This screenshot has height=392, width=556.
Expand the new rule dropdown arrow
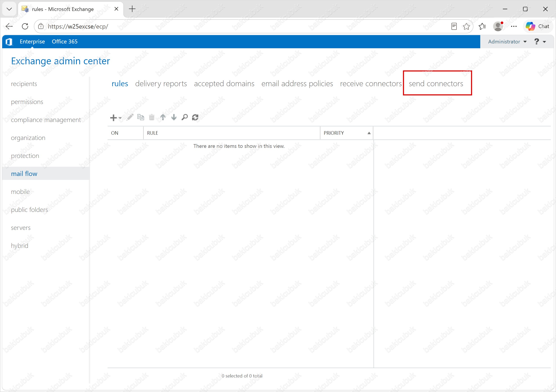coord(120,118)
